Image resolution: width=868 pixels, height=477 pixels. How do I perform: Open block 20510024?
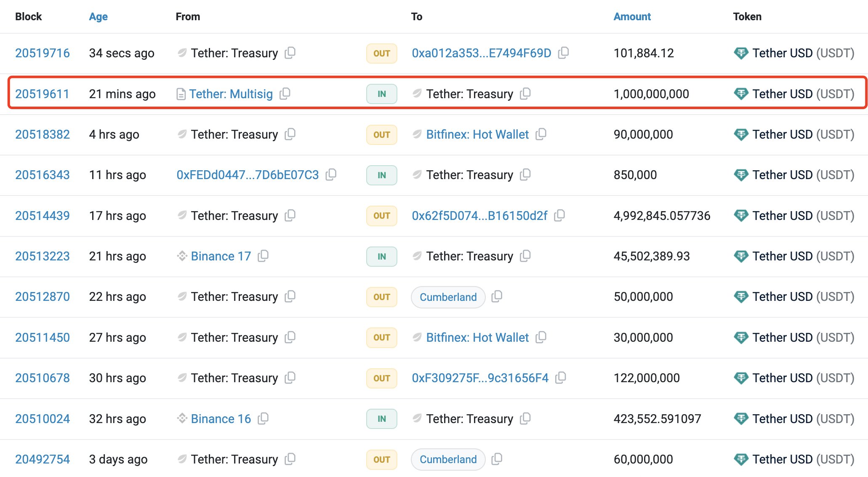[43, 419]
